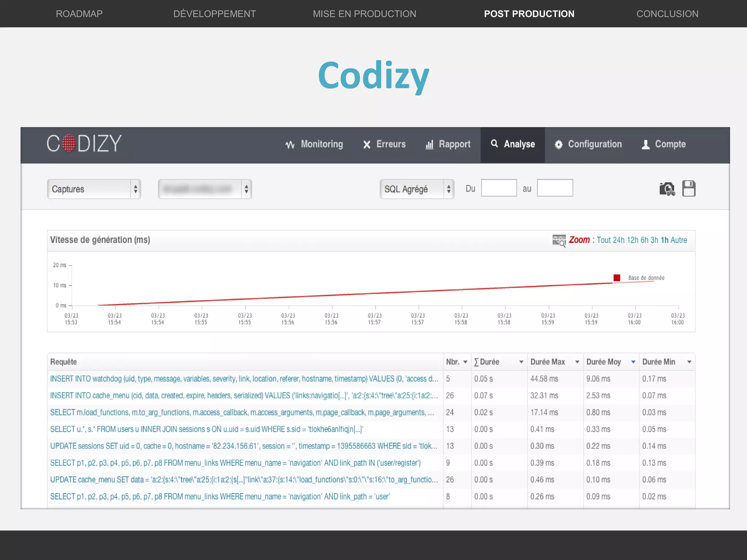This screenshot has height=560, width=747.
Task: Go to CONCLUSION section
Action: pos(667,14)
